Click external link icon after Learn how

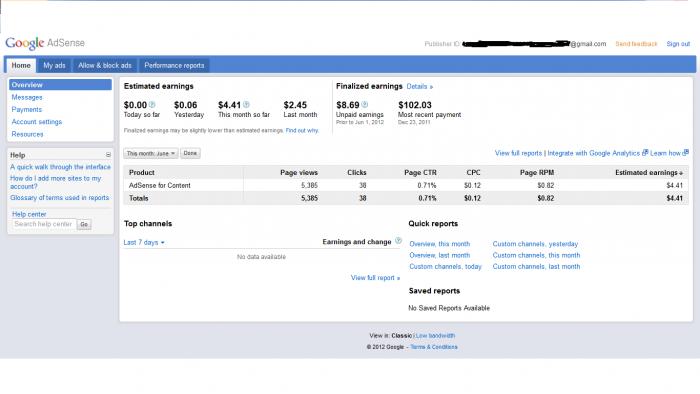coord(686,153)
